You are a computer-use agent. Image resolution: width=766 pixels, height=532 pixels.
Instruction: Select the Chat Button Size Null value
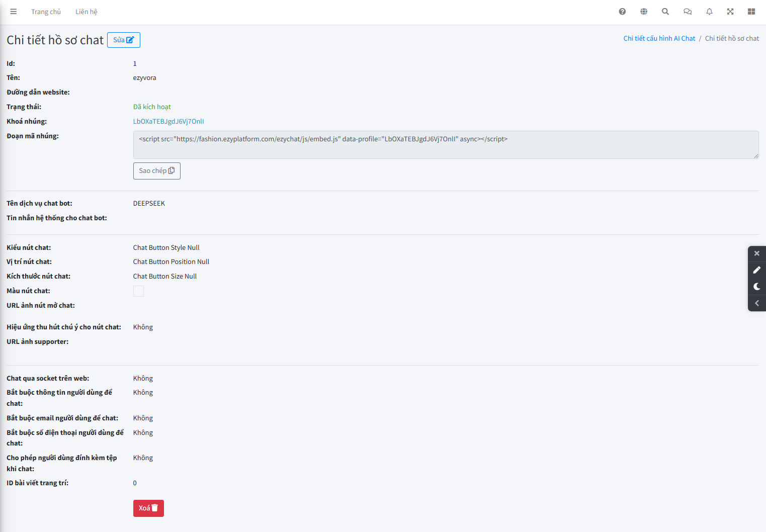tap(165, 276)
